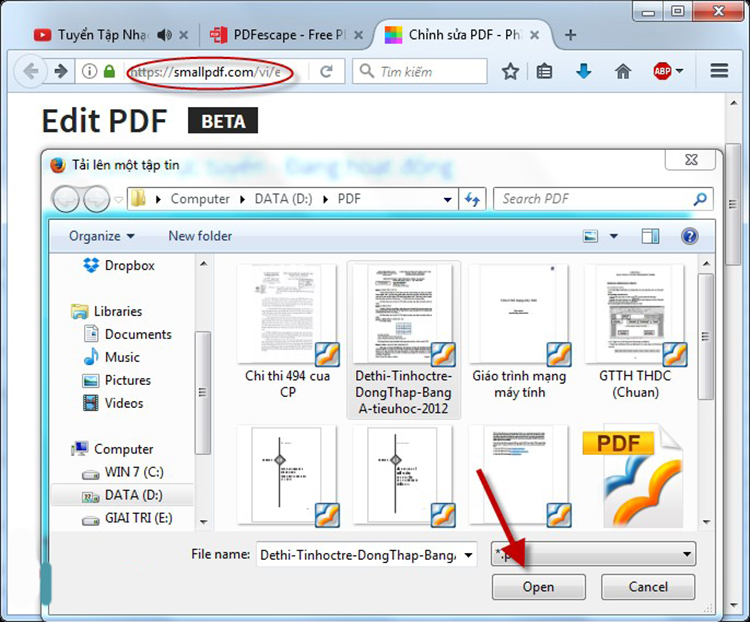Open the file type filter dropdown
This screenshot has width=750, height=622.
[x=593, y=555]
